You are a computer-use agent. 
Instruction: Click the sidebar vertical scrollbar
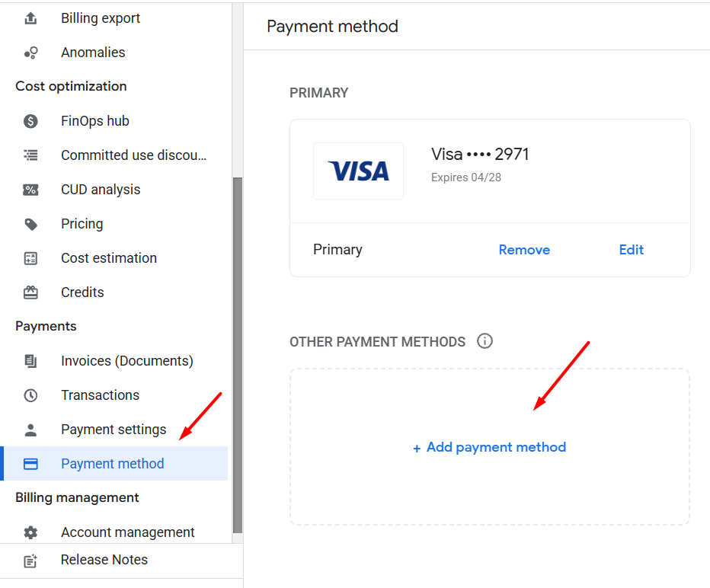[x=238, y=350]
